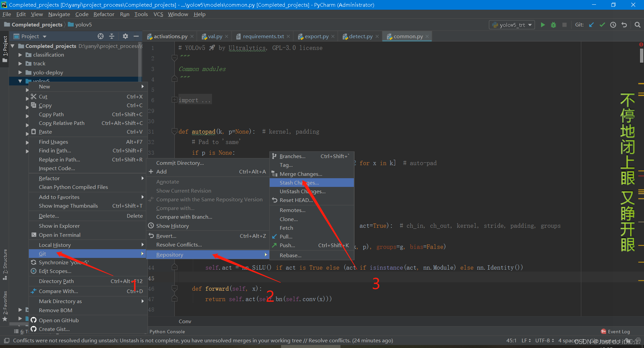Expand the track folder
644x348 pixels.
(x=20, y=63)
